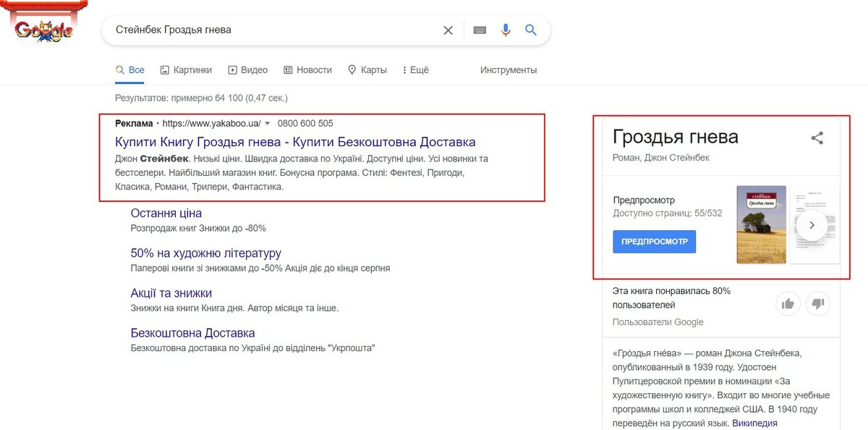Switch to the Карты tab
The height and width of the screenshot is (430, 868).
[367, 70]
